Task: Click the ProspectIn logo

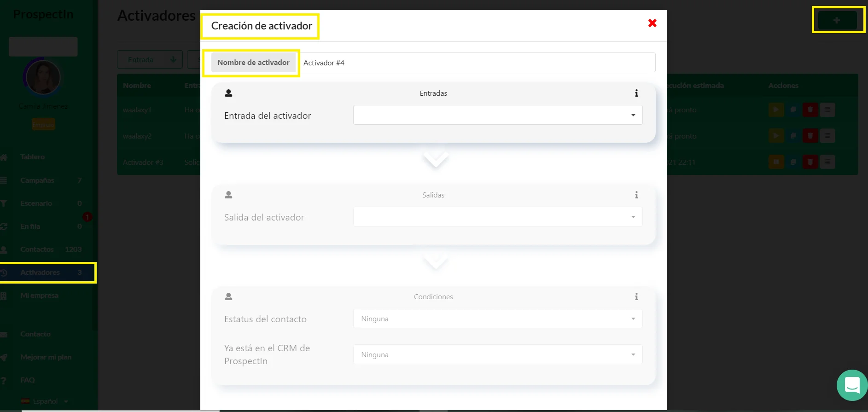Action: 43,14
